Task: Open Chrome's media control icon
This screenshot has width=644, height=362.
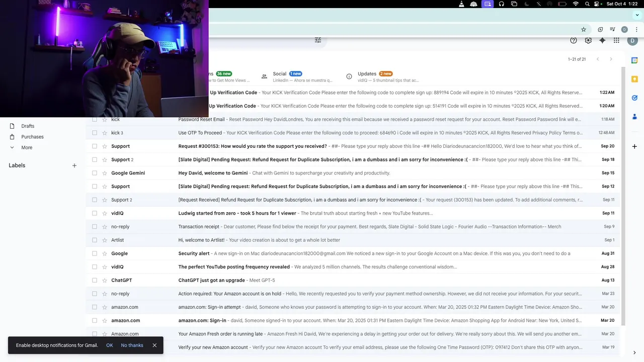Action: pyautogui.click(x=612, y=30)
